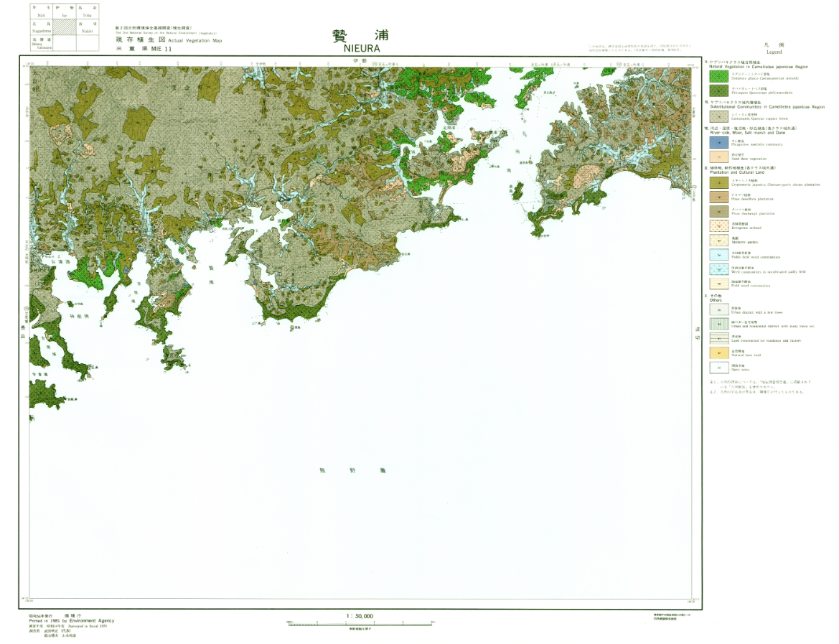Click the 'Pinus densiflora plantation' legend label
This screenshot has width=839, height=644.
pyautogui.click(x=752, y=199)
